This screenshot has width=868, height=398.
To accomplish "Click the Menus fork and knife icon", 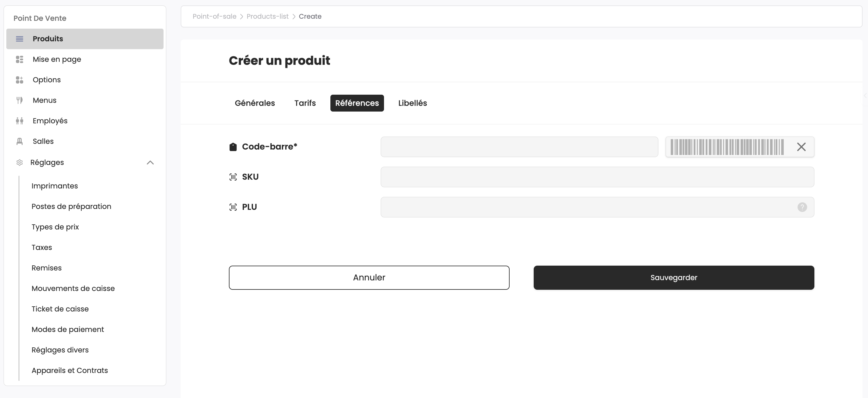I will tap(20, 100).
